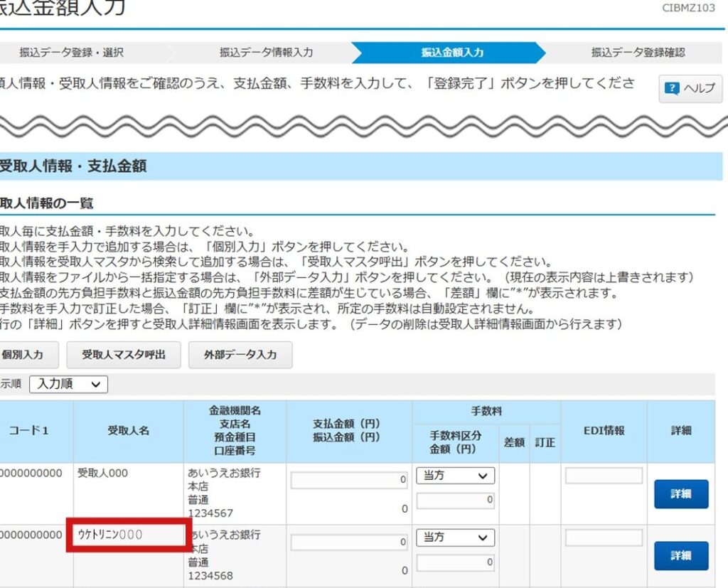The height and width of the screenshot is (588, 728).
Task: Click the question mark icon on the ヘルプ button
Action: pos(671,89)
